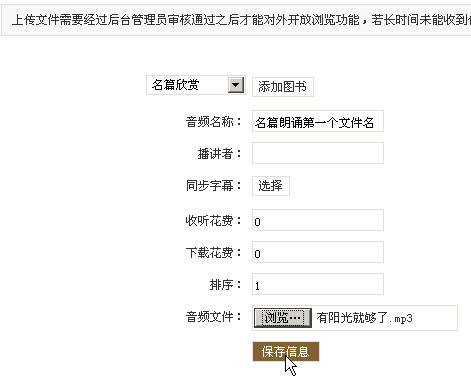Click the 浏览… file browse button

(283, 318)
